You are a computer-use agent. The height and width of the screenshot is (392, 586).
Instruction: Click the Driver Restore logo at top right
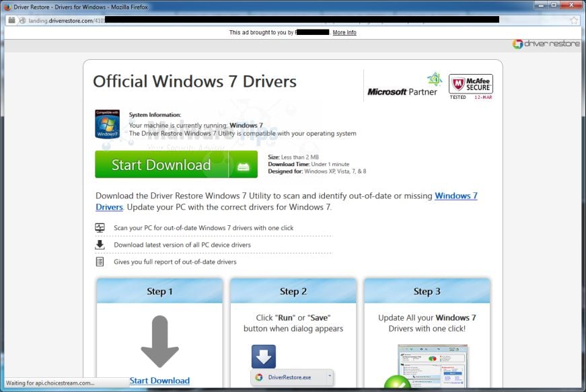(546, 44)
